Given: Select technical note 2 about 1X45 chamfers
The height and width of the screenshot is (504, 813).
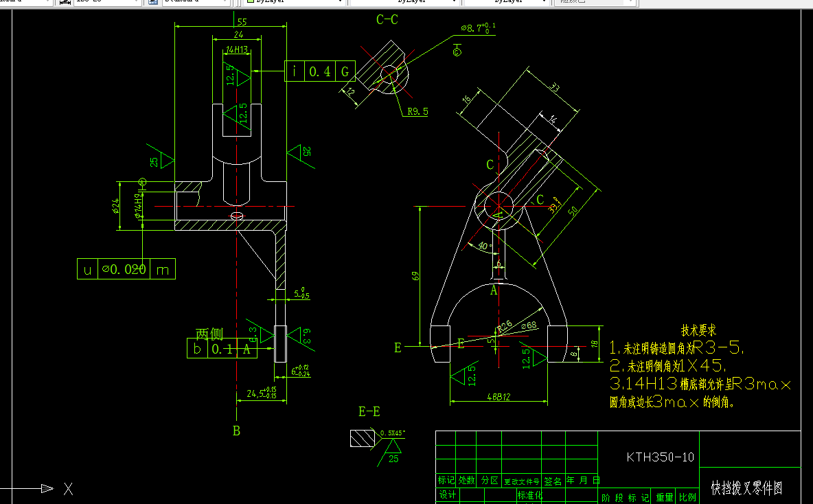Looking at the screenshot, I should 667,366.
